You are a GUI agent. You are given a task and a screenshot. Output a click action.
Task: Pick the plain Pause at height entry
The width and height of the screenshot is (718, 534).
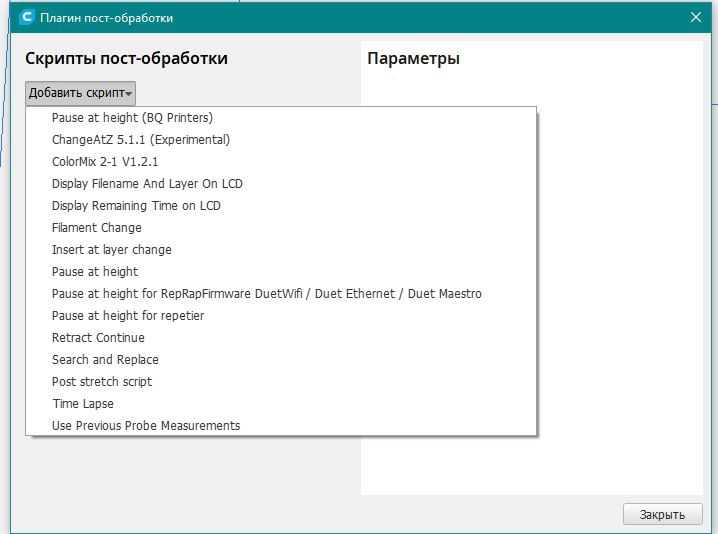point(281,272)
